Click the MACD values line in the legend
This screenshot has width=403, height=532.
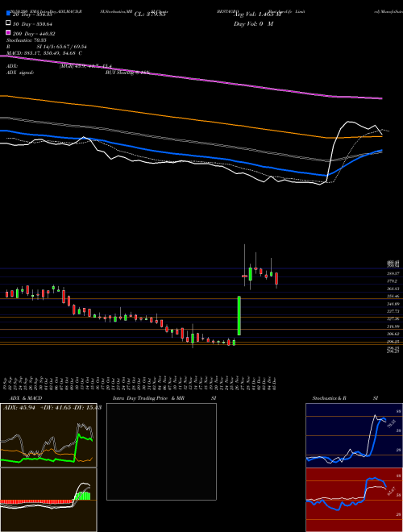(44, 53)
